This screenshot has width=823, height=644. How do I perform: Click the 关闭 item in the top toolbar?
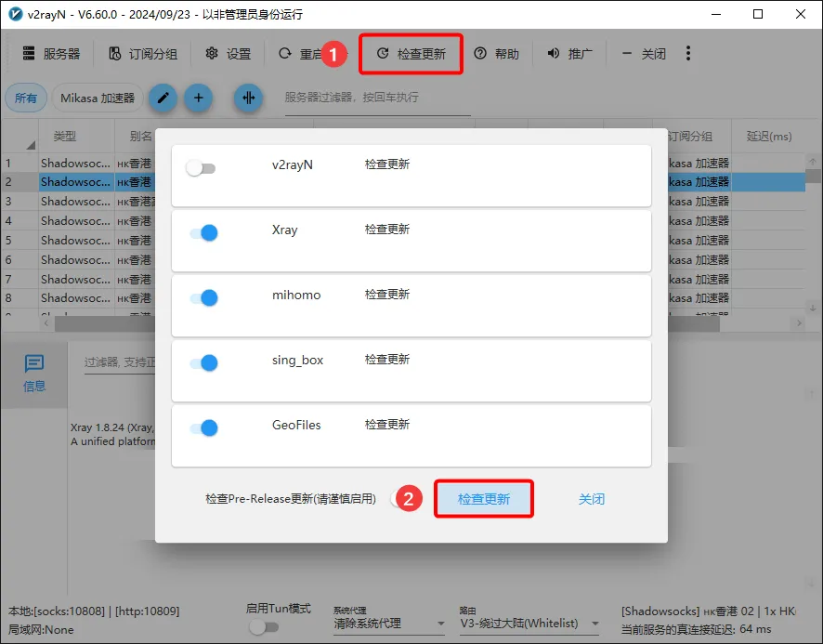coord(644,54)
